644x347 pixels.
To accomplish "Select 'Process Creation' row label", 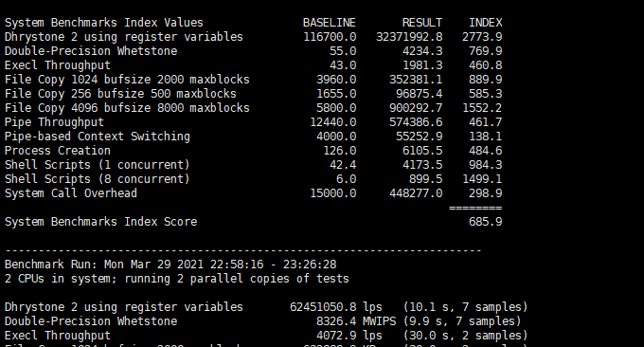I will pyautogui.click(x=58, y=151).
